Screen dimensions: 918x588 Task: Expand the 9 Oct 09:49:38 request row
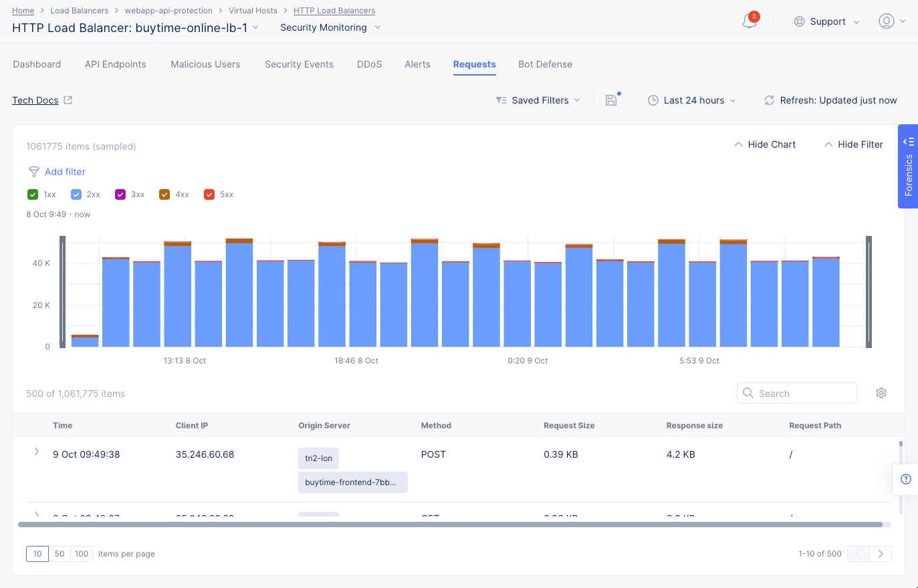37,452
